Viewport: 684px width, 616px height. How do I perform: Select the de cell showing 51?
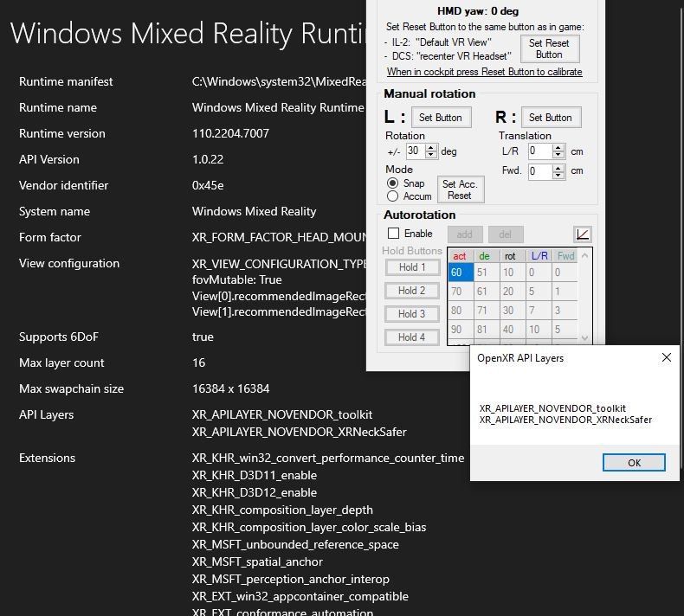tap(487, 273)
